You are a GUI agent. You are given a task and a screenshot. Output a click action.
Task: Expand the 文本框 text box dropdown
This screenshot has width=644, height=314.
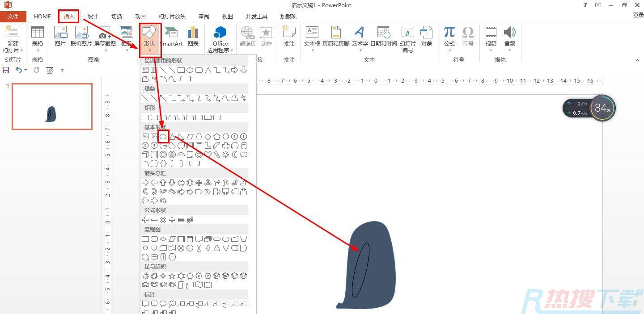click(x=312, y=50)
